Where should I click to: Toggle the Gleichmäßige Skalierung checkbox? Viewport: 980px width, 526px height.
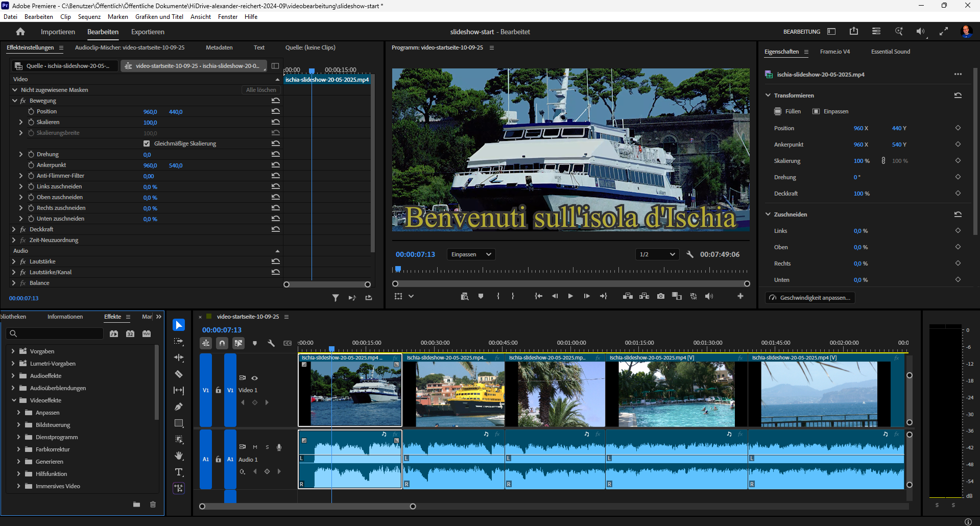[x=147, y=144]
